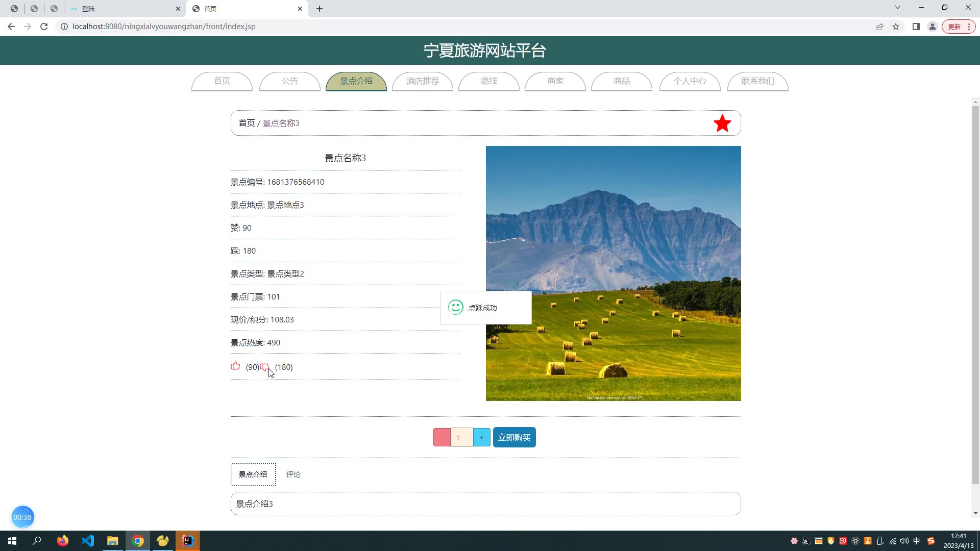Reload the page with refresh icon
This screenshot has width=980, height=551.
pyautogui.click(x=44, y=27)
